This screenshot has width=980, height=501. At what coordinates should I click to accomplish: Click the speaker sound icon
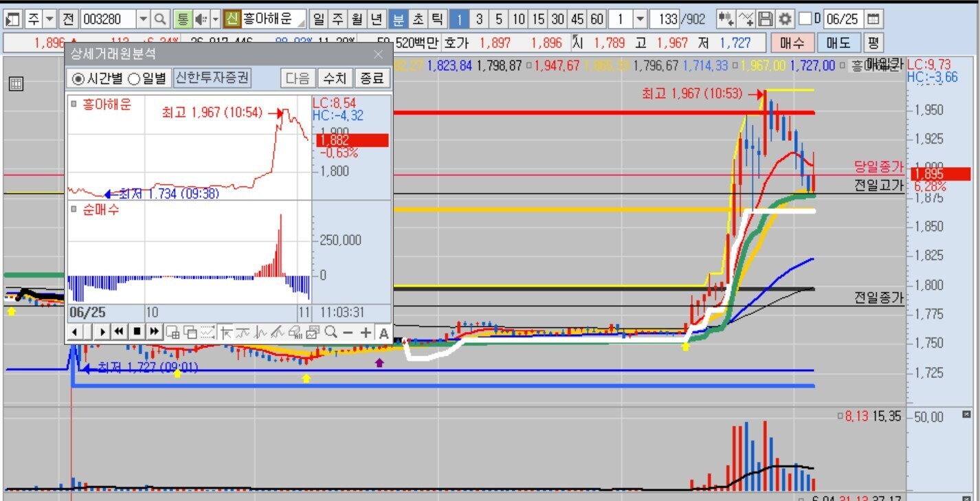pyautogui.click(x=201, y=19)
